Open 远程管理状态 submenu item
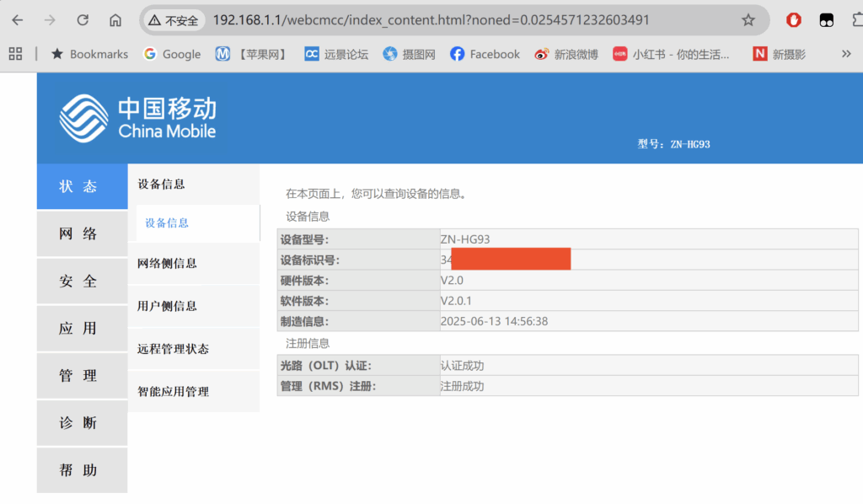The height and width of the screenshot is (504, 863). pos(173,349)
